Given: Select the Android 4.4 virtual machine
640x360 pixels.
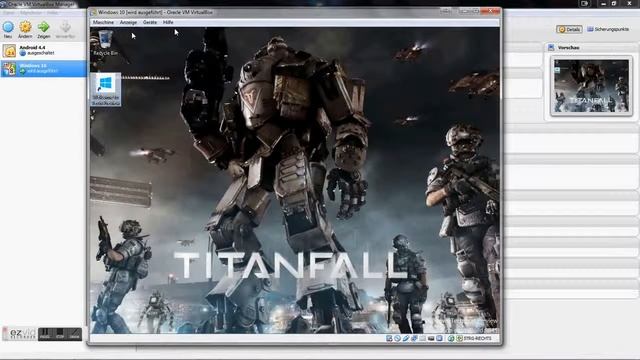Looking at the screenshot, I should point(43,51).
